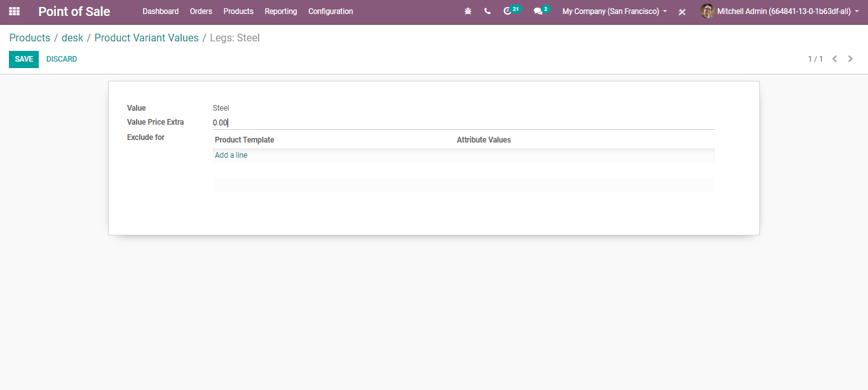Click Add a line in Exclude for
The width and height of the screenshot is (868, 390).
coord(231,155)
